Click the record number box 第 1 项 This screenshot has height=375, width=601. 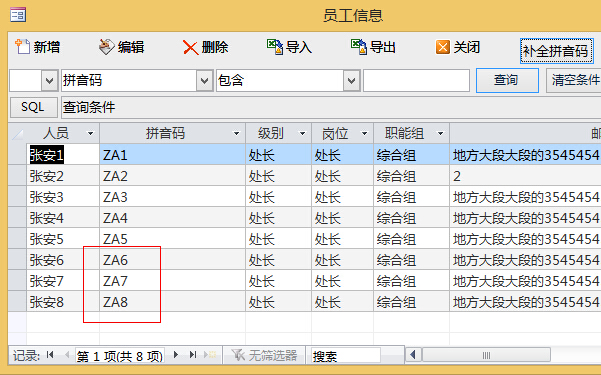120,355
